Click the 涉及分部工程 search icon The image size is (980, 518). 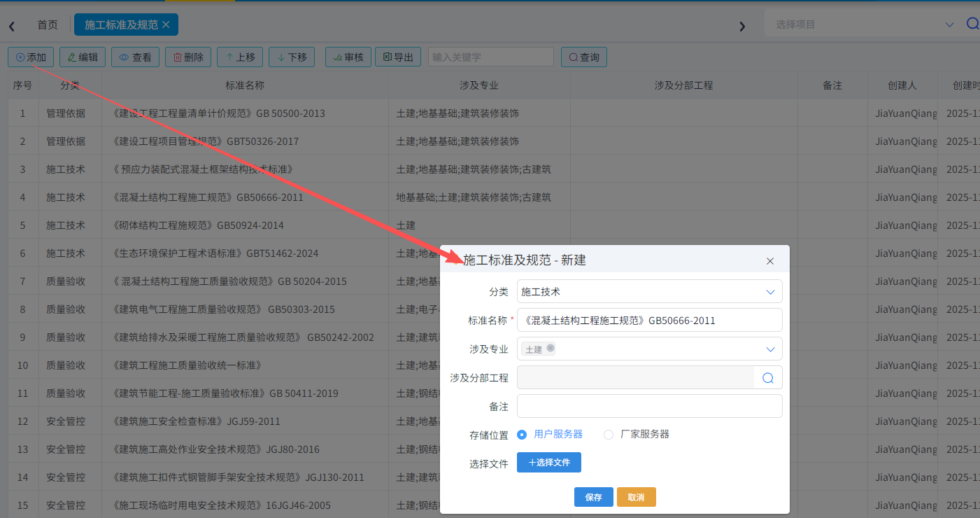pyautogui.click(x=768, y=378)
